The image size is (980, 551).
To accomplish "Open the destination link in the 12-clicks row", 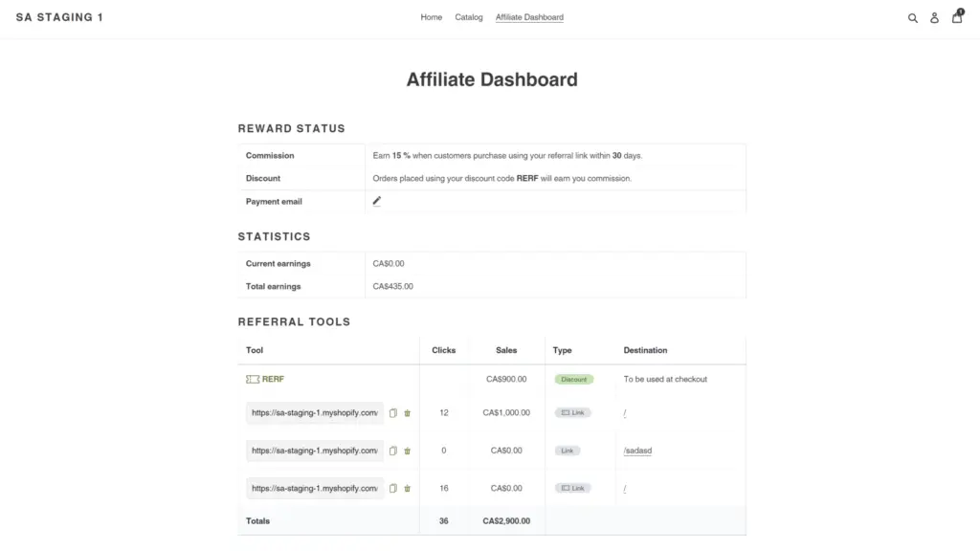I will click(625, 413).
